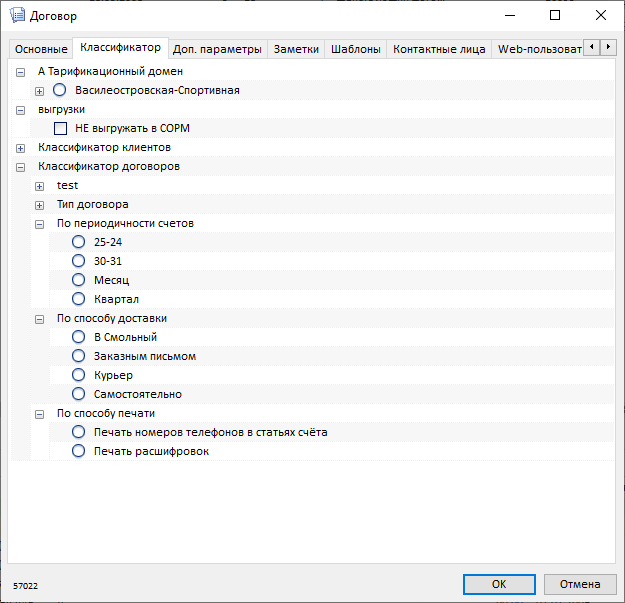
Task: Collapse the А Тарификационный домен node
Action: pos(20,72)
